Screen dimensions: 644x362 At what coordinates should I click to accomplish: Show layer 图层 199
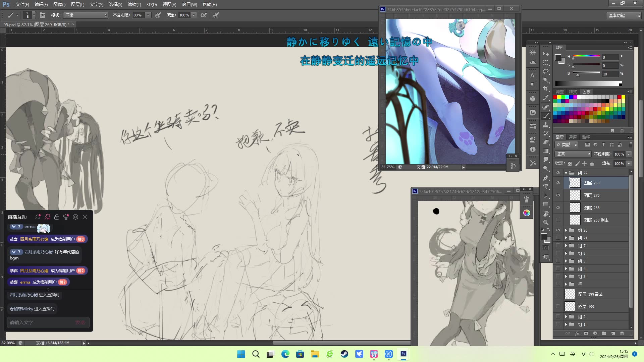point(558,307)
